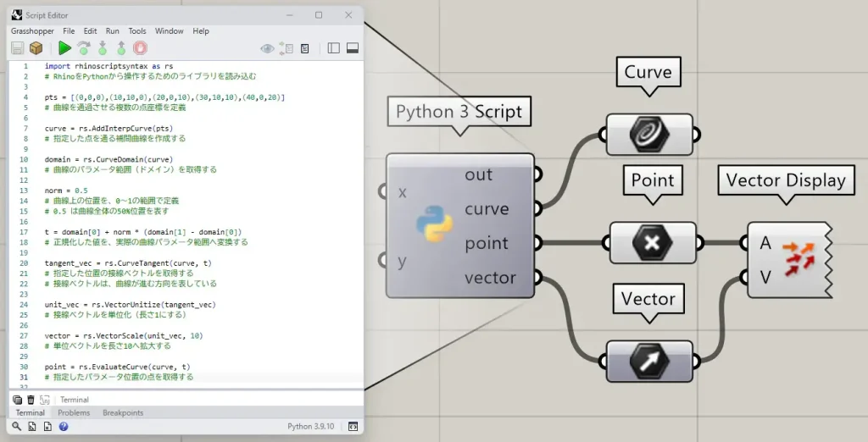Open the Run menu

(x=113, y=31)
